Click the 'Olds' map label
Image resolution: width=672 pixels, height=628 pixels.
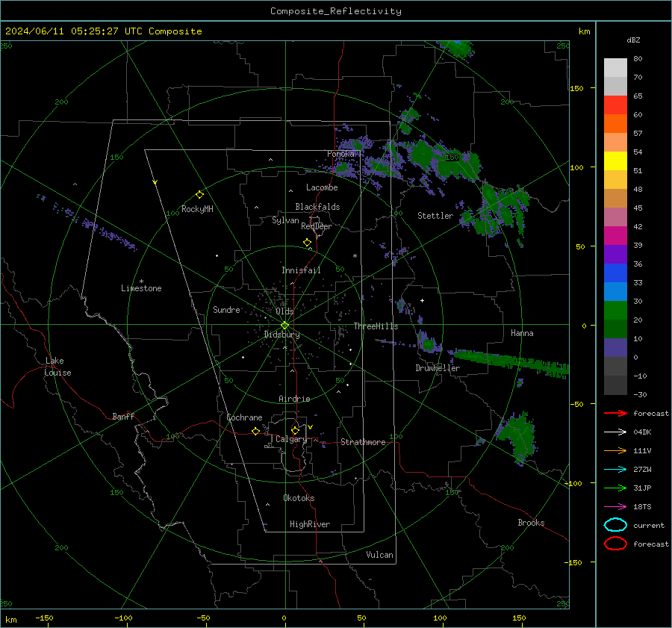(x=284, y=311)
